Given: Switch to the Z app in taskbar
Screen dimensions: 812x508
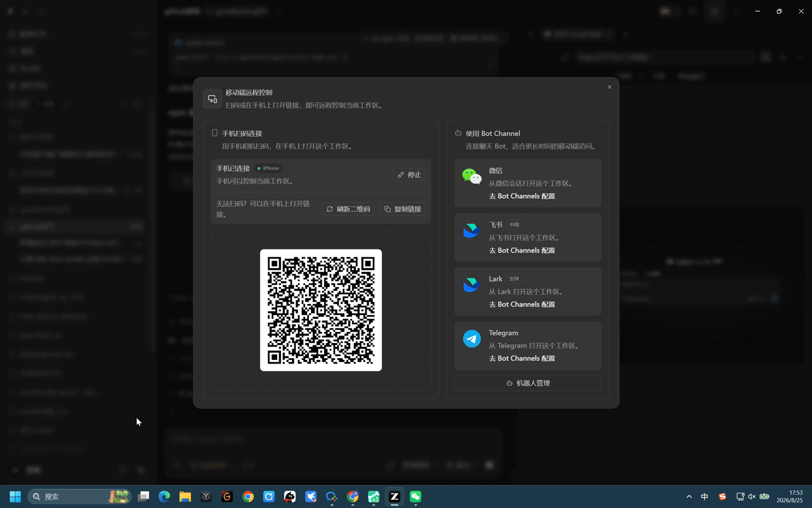Looking at the screenshot, I should point(395,497).
